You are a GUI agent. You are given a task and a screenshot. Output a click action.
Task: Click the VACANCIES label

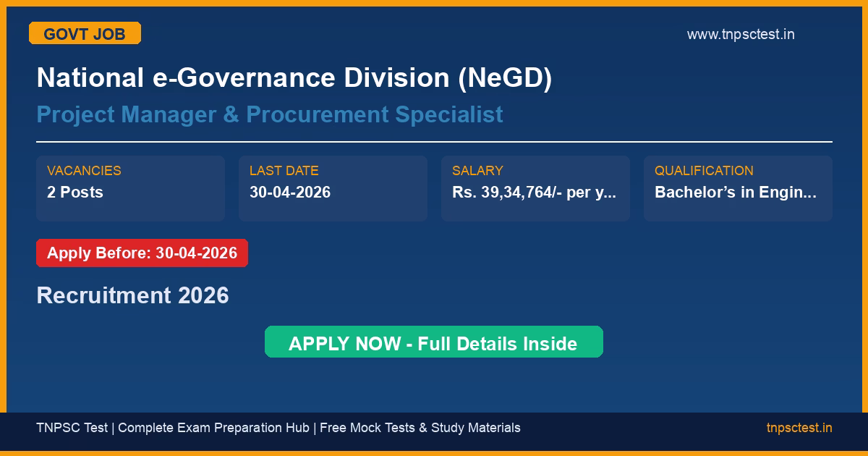pyautogui.click(x=84, y=171)
